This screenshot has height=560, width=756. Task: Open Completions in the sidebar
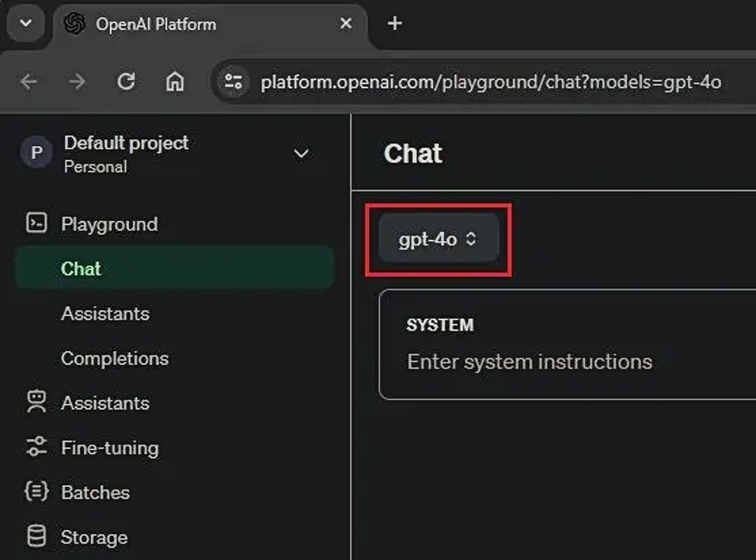click(x=114, y=358)
